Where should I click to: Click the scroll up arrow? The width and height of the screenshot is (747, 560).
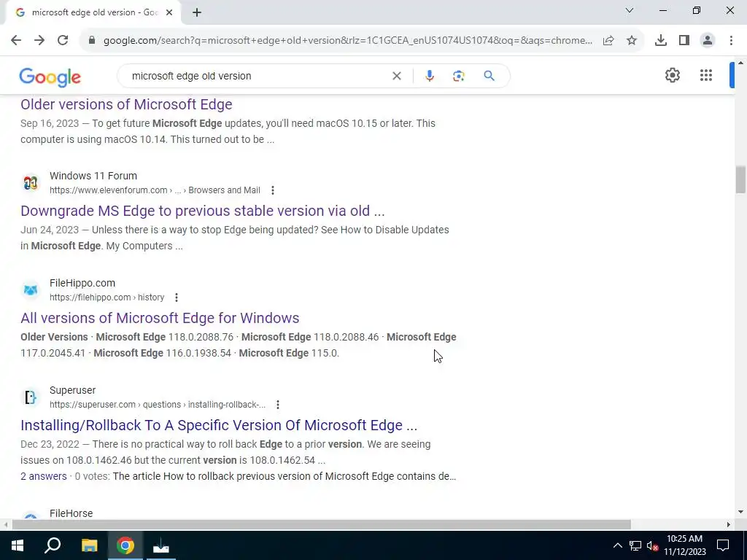[740, 63]
